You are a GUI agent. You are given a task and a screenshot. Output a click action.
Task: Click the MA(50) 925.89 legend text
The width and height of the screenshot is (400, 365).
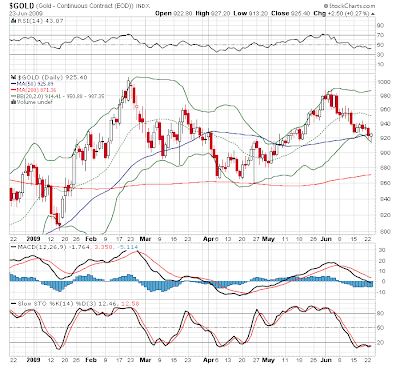(x=35, y=84)
